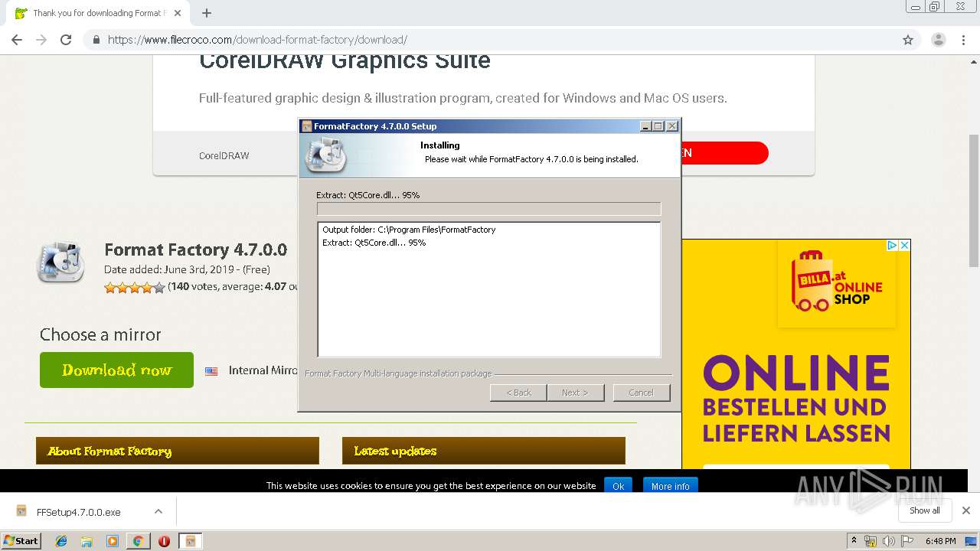Open the network icon in the tray

coord(871,541)
